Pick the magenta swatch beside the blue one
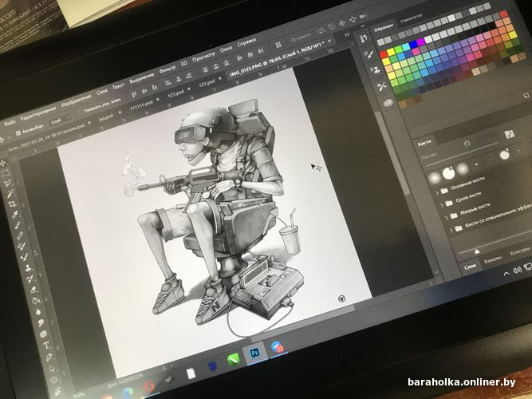 (420, 42)
